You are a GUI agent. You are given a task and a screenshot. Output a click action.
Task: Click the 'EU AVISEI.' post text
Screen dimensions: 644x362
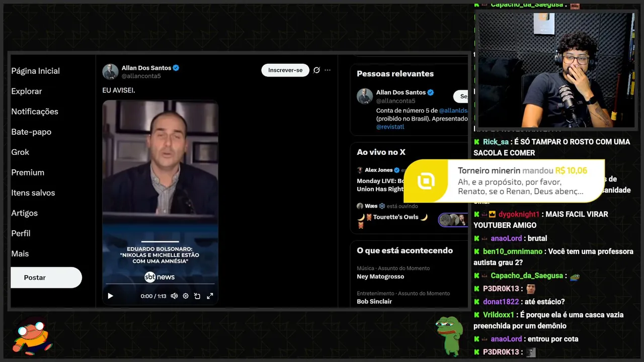pos(119,90)
